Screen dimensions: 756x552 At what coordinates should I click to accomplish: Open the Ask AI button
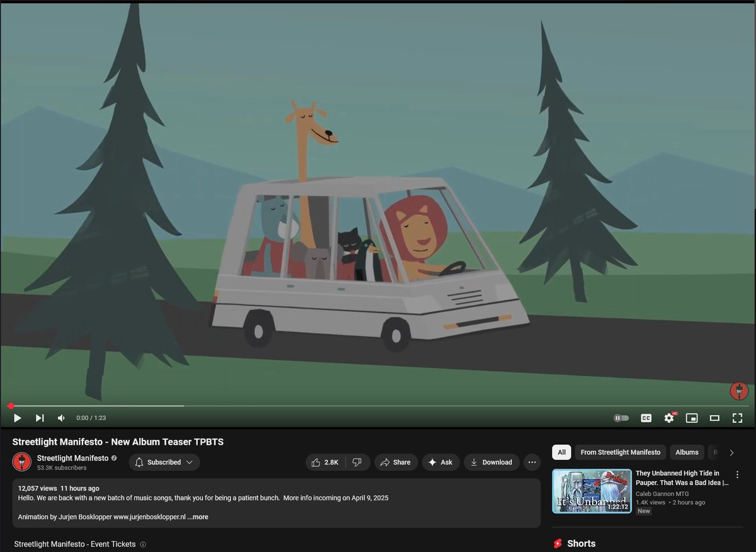click(x=440, y=462)
